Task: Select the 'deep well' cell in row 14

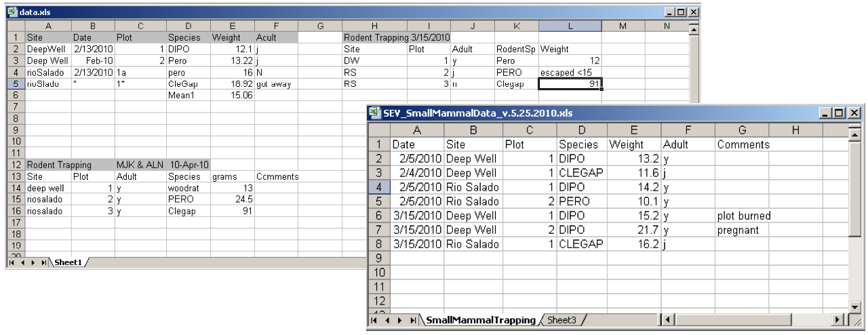Action: (x=47, y=188)
